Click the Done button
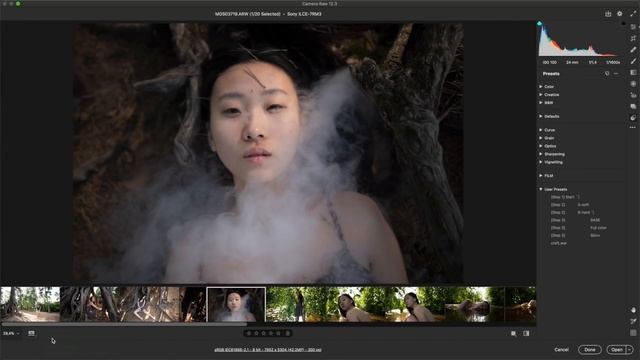 (x=590, y=349)
